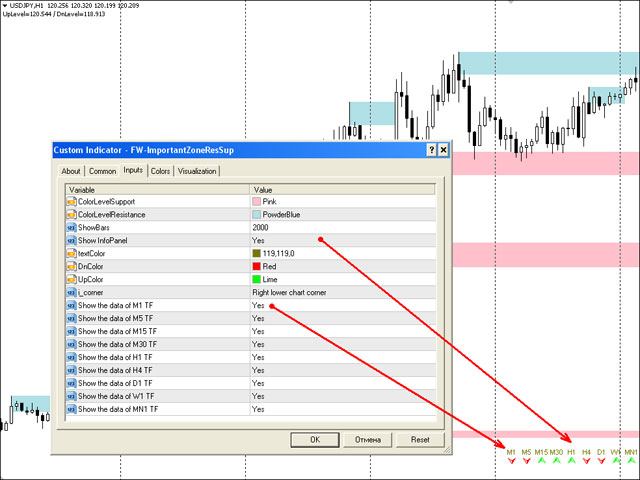Click the Lime swatch for UpColor

tap(256, 280)
